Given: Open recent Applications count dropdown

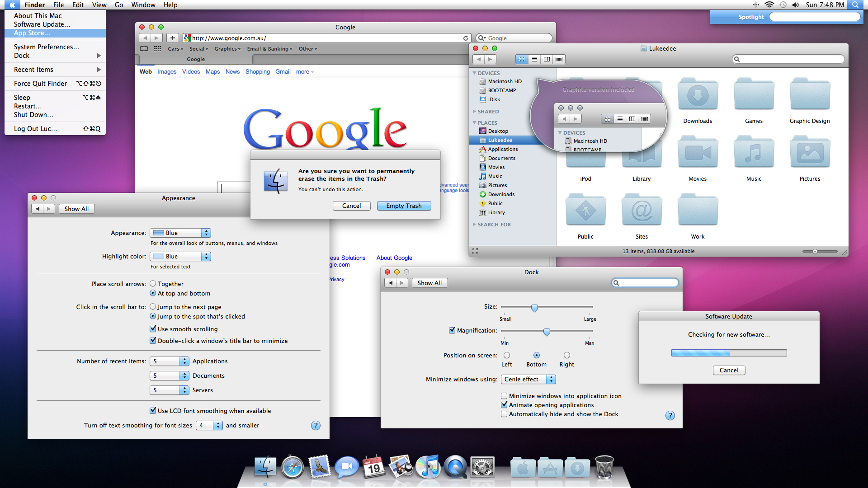Looking at the screenshot, I should pos(169,361).
